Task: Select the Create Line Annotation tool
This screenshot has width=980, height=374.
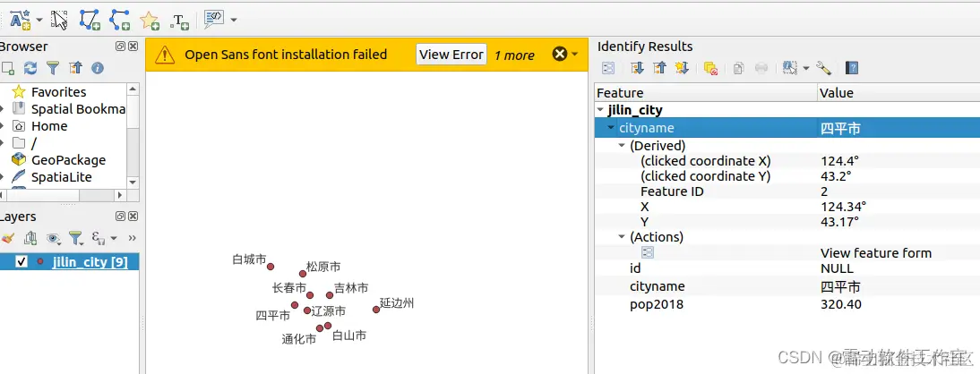Action: (119, 20)
